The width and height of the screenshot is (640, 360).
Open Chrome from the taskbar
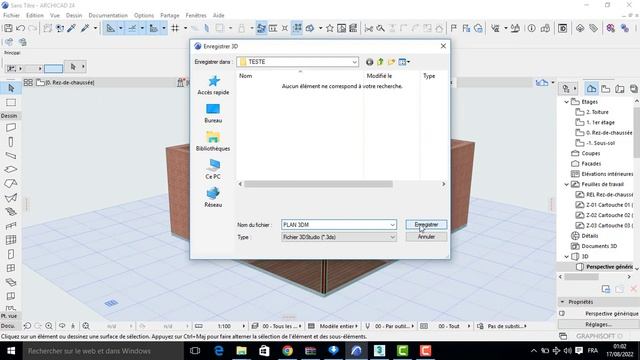click(x=287, y=351)
